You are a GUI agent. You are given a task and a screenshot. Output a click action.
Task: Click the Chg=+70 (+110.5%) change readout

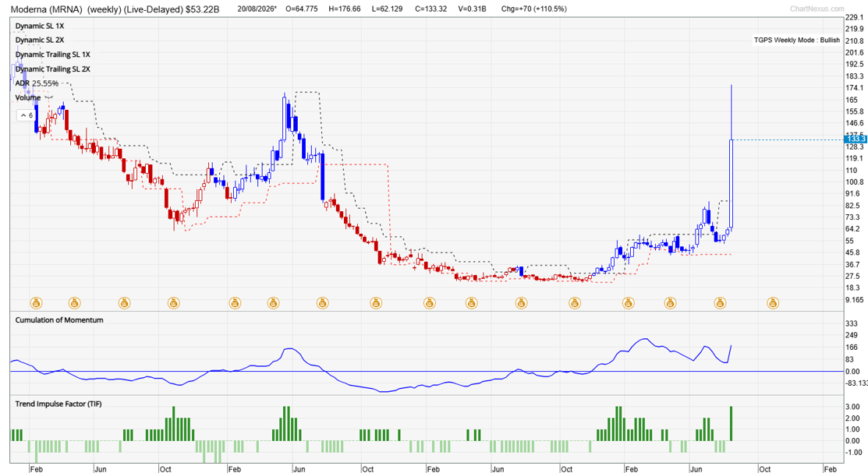(x=533, y=9)
